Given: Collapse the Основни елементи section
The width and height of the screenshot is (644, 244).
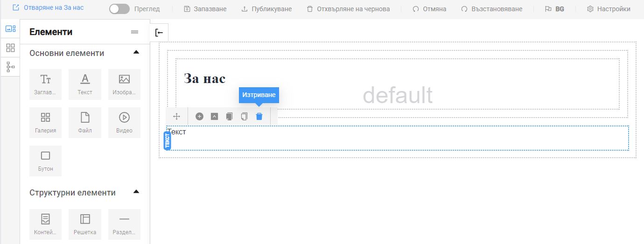Looking at the screenshot, I should (x=136, y=52).
